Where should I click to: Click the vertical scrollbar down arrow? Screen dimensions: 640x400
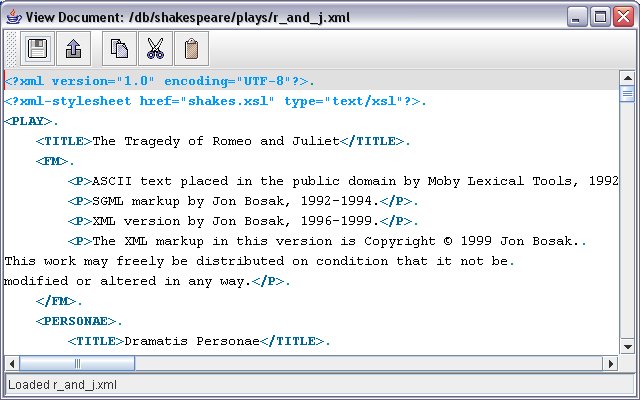(x=627, y=347)
